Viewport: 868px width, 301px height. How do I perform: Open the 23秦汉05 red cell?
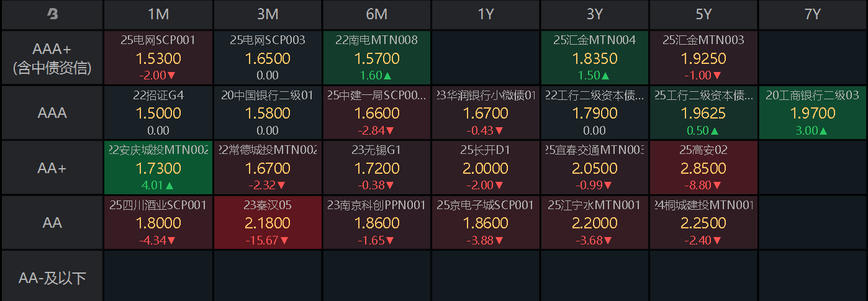point(268,222)
